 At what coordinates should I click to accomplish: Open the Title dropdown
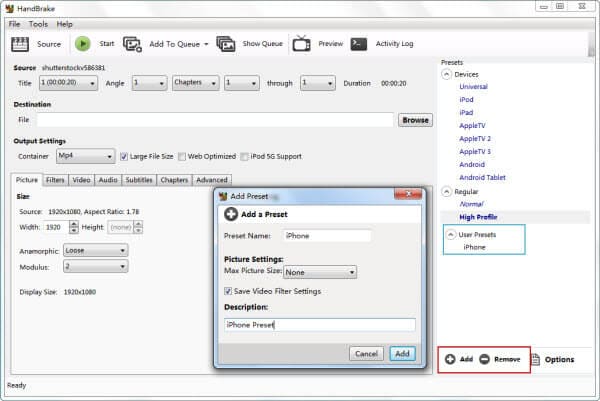(68, 83)
